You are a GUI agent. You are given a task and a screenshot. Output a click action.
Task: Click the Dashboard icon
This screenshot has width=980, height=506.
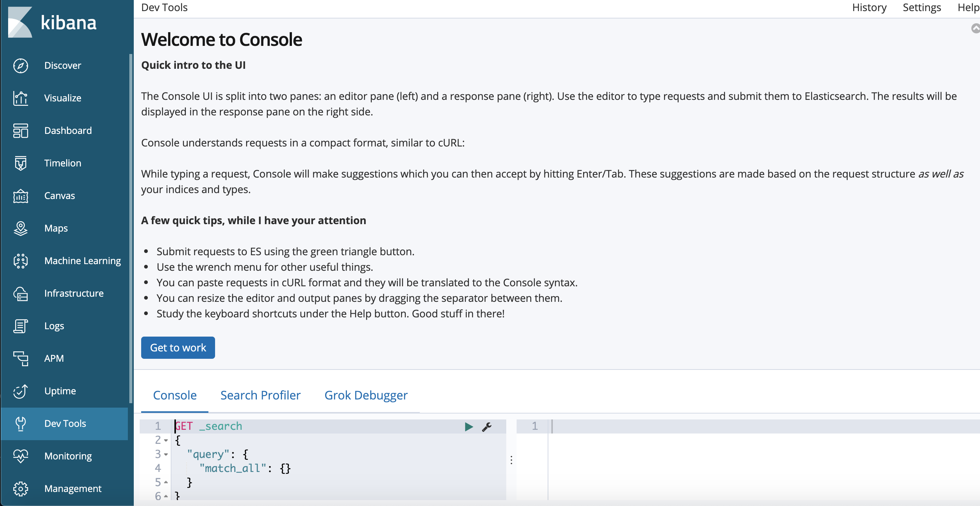pos(21,131)
